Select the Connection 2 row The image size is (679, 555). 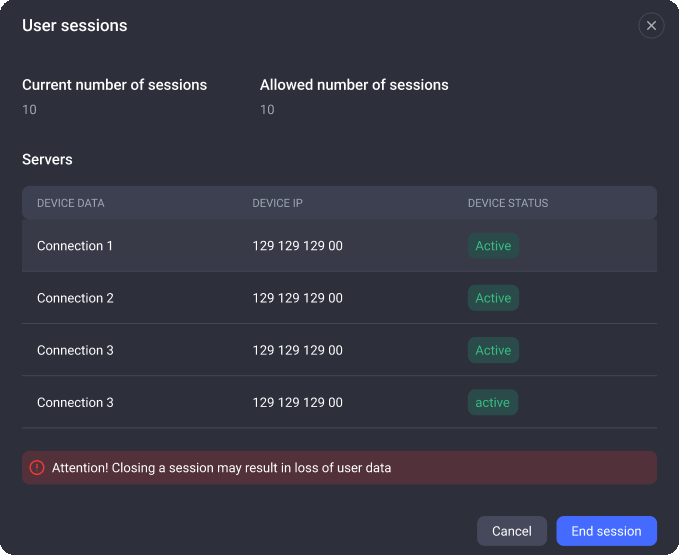[x=75, y=298]
